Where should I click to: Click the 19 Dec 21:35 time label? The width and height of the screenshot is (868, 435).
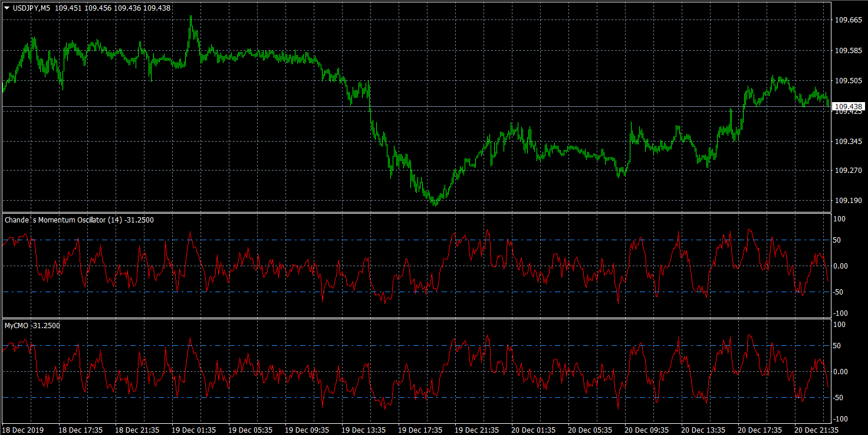click(477, 430)
